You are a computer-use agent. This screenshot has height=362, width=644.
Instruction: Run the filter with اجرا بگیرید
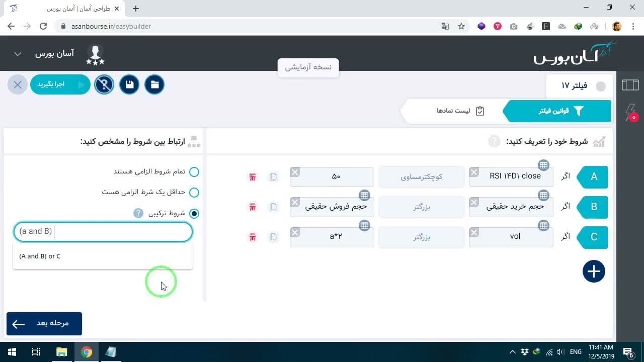coord(60,84)
